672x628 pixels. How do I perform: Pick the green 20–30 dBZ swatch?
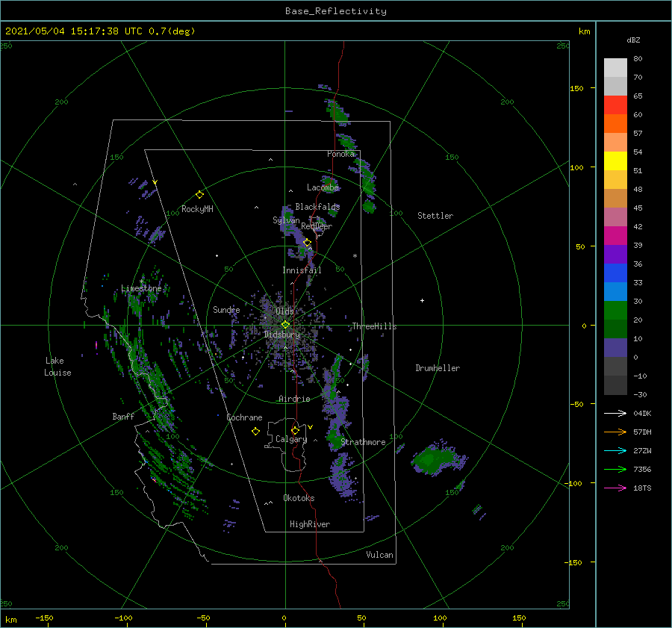pyautogui.click(x=615, y=311)
